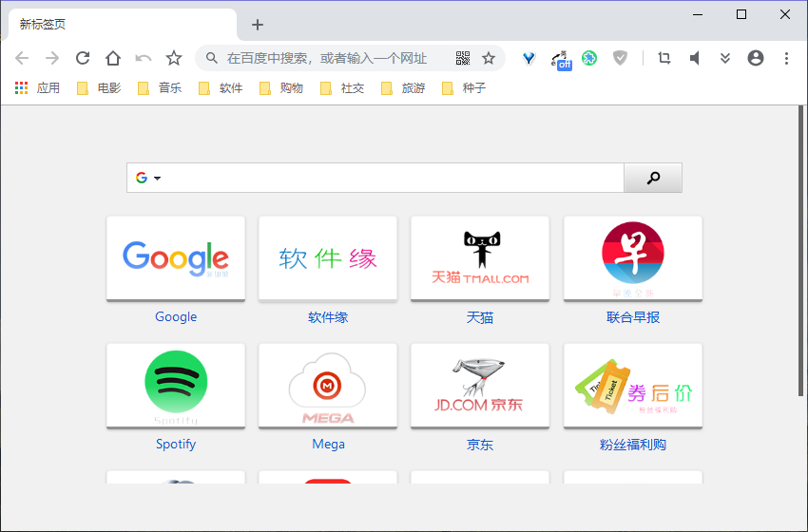The image size is (808, 532).
Task: Open the gray shield extension icon
Action: click(620, 58)
